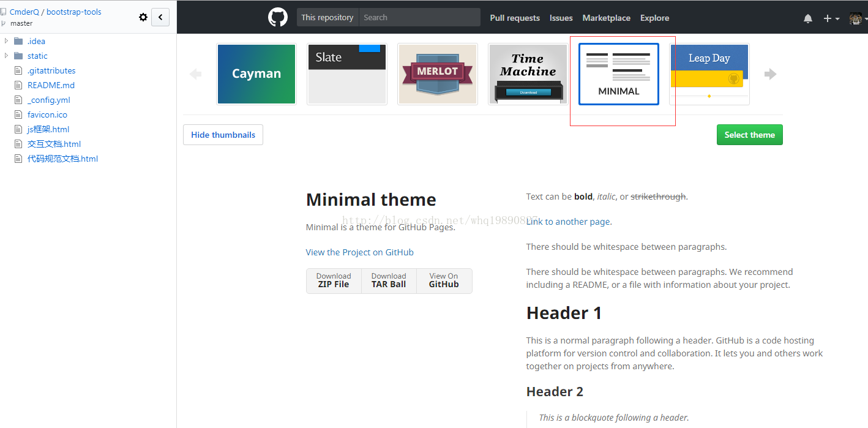Expand the static folder
The height and width of the screenshot is (428, 868).
pos(6,56)
